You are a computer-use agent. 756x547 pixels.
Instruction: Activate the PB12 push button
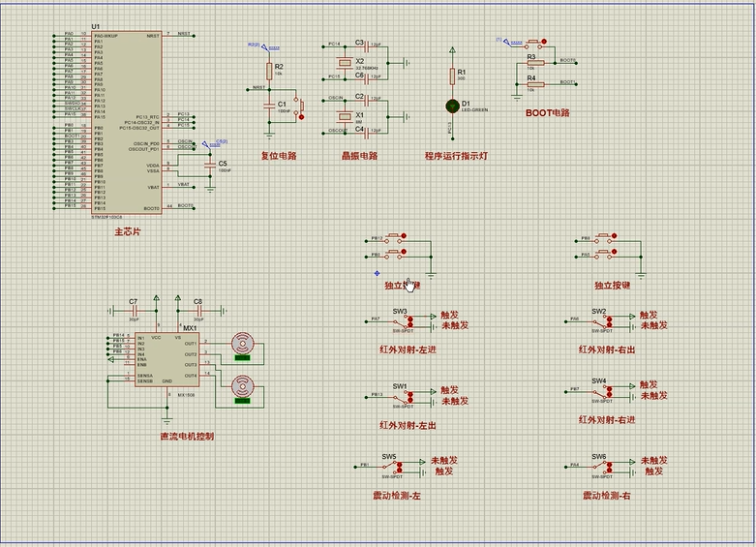(395, 239)
